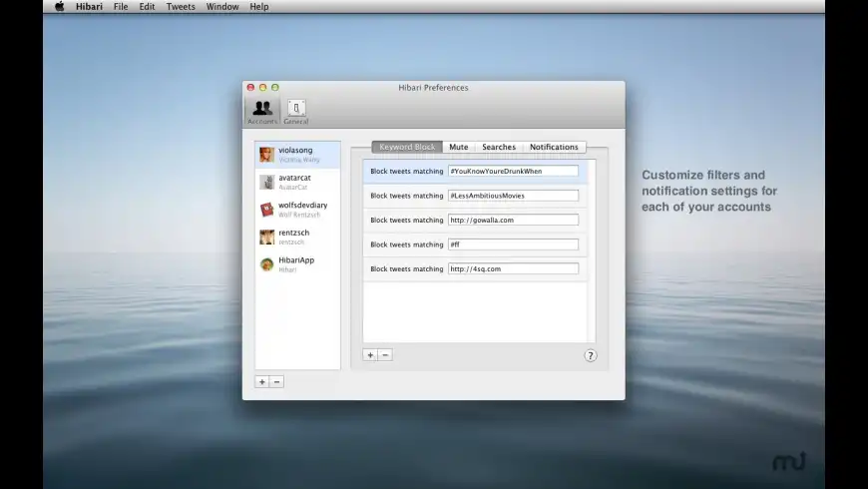Add a new account with plus button
868x489 pixels.
tap(261, 381)
